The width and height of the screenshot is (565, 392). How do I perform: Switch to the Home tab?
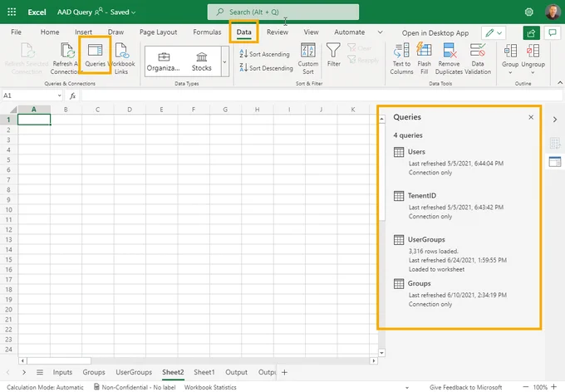[x=50, y=32]
